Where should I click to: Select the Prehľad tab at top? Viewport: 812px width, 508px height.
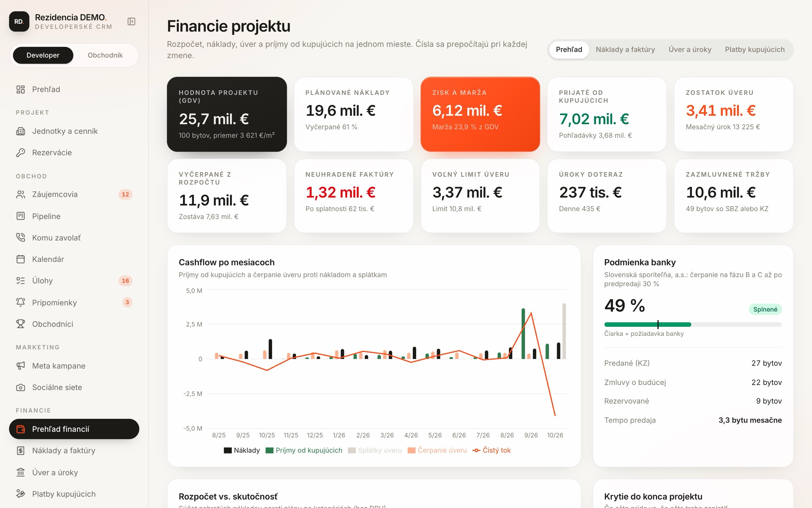pyautogui.click(x=569, y=49)
